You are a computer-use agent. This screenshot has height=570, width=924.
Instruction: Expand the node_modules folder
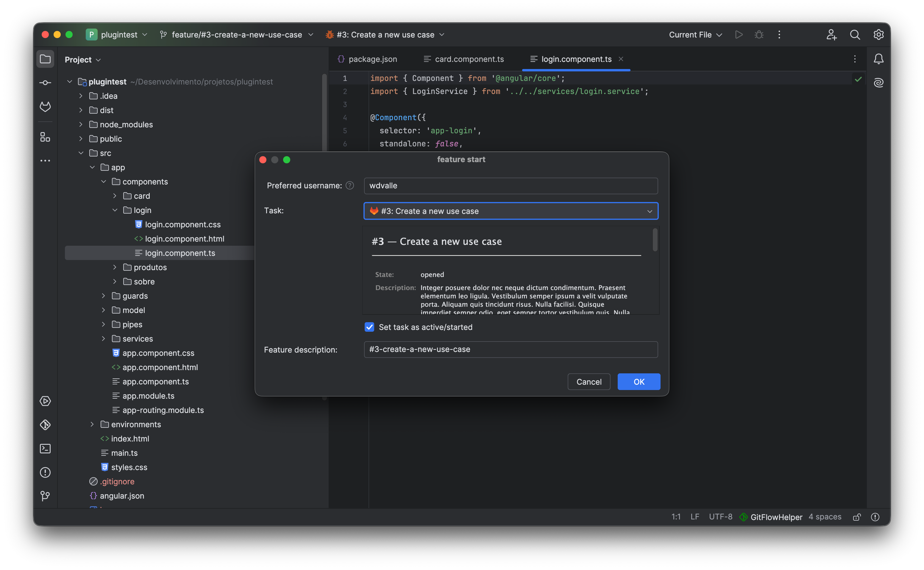81,124
